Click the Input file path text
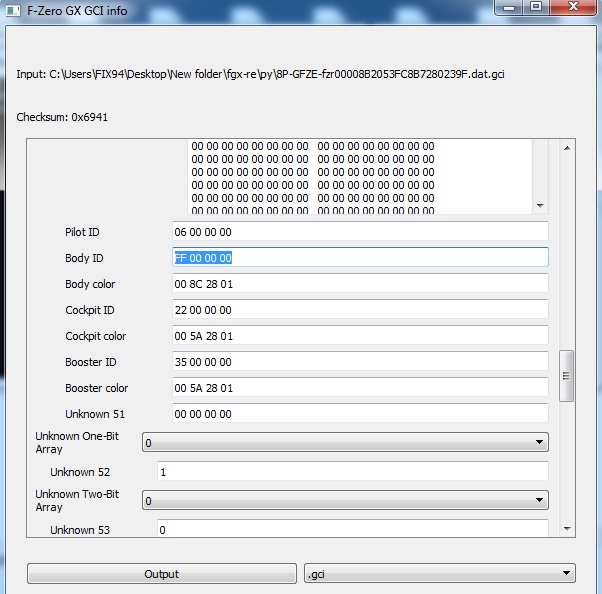The image size is (602, 594). pyautogui.click(x=260, y=74)
